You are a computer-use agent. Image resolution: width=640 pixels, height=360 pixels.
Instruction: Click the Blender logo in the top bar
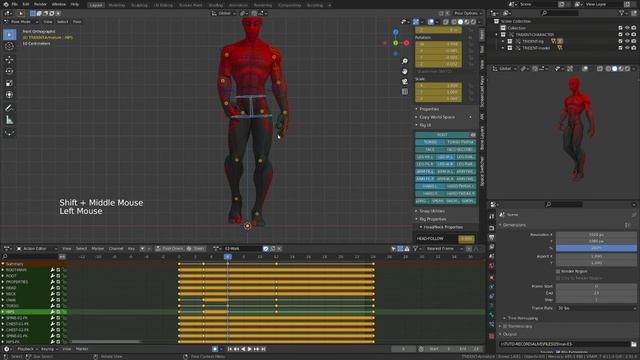pyautogui.click(x=5, y=4)
